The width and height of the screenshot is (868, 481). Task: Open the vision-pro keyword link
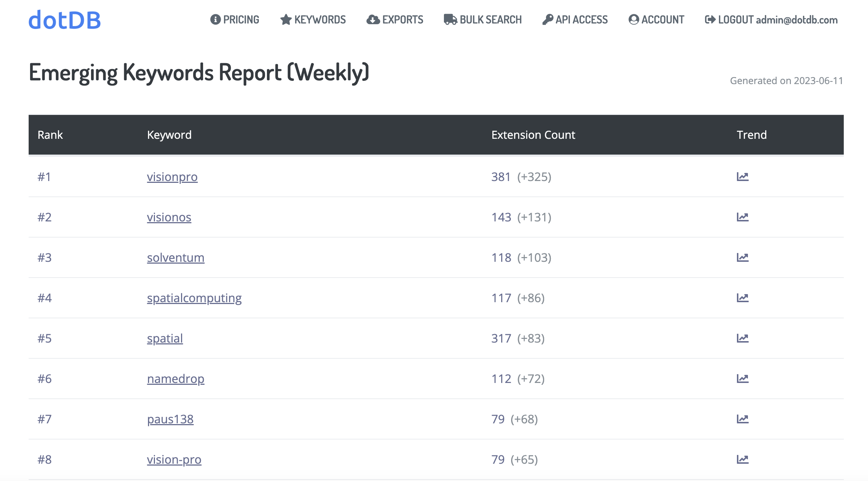174,460
